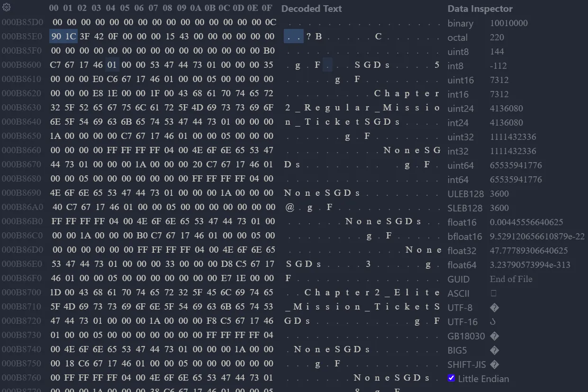Select byte 35 at end of row 000B8600
This screenshot has width=588, height=392.
tap(268, 64)
